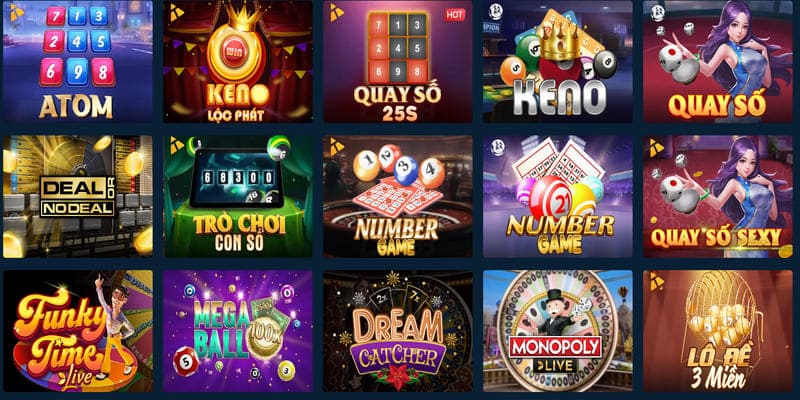Open the Quay Số dice girl game

pyautogui.click(x=718, y=61)
